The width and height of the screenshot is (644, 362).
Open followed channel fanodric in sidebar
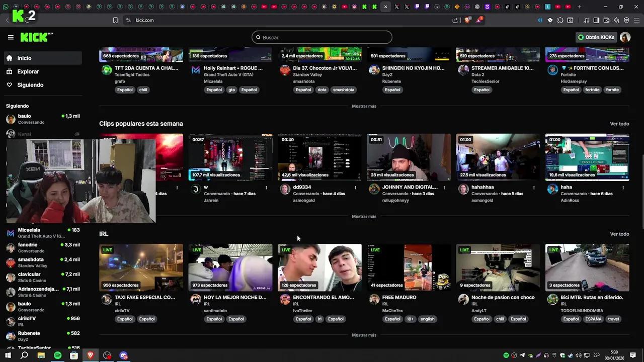coord(43,247)
